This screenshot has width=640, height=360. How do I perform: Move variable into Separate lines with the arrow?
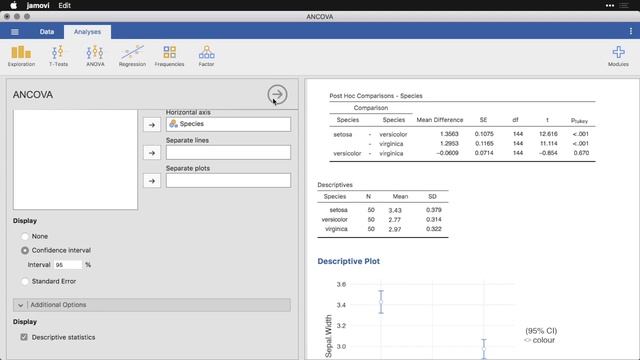152,153
